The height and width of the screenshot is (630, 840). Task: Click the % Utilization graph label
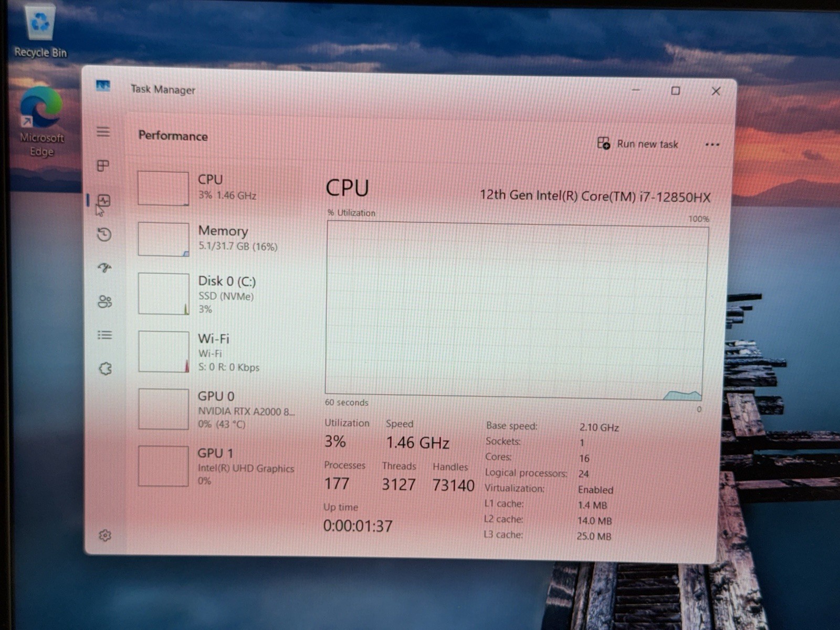click(x=351, y=213)
